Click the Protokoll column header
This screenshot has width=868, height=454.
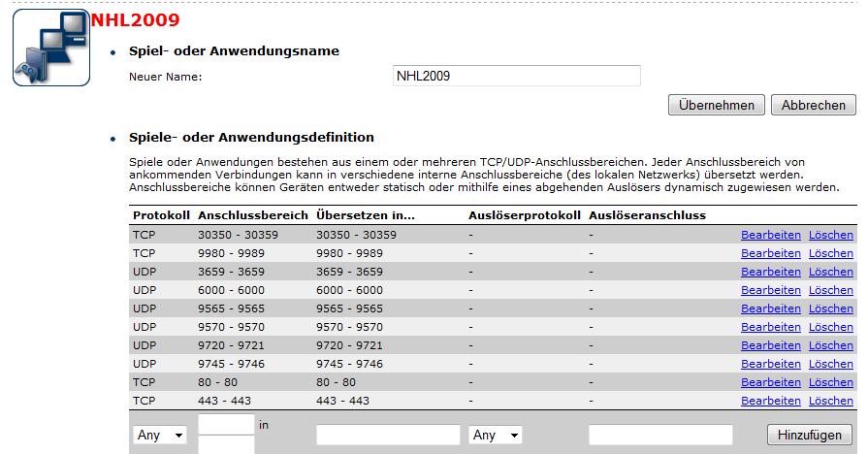[161, 215]
